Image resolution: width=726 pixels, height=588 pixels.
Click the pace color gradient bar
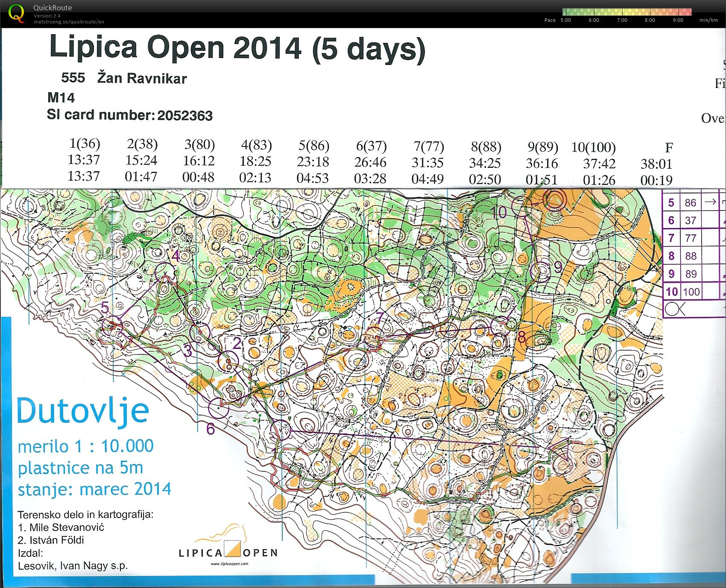pyautogui.click(x=627, y=12)
